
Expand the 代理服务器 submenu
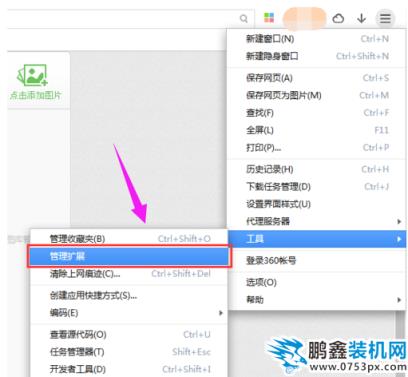317,221
